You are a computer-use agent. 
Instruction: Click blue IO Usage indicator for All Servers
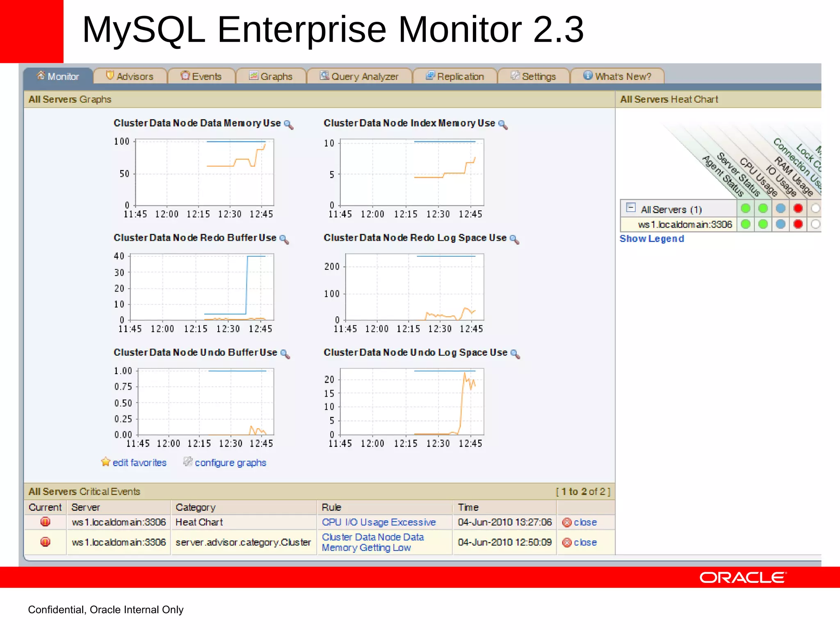(x=781, y=208)
